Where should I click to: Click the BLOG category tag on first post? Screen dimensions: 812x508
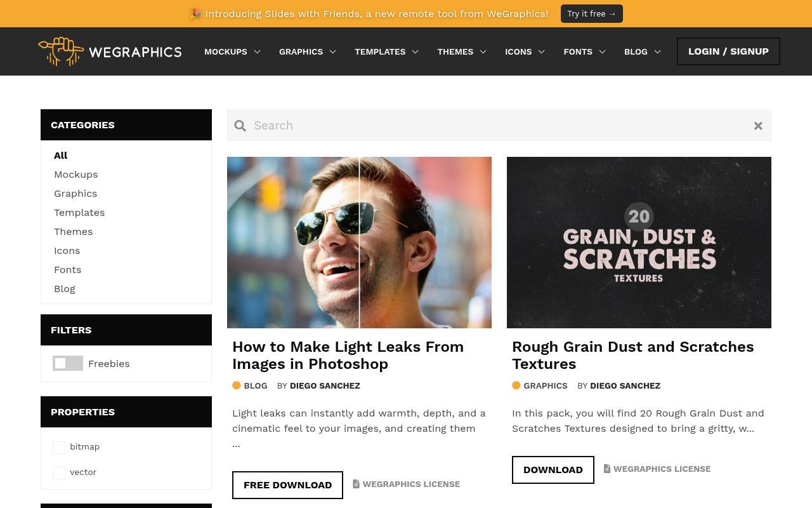256,385
